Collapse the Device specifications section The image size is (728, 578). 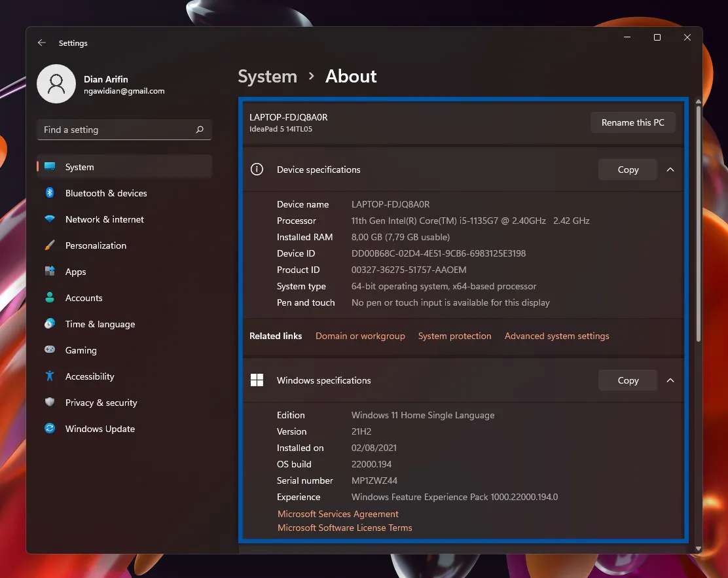pos(670,170)
